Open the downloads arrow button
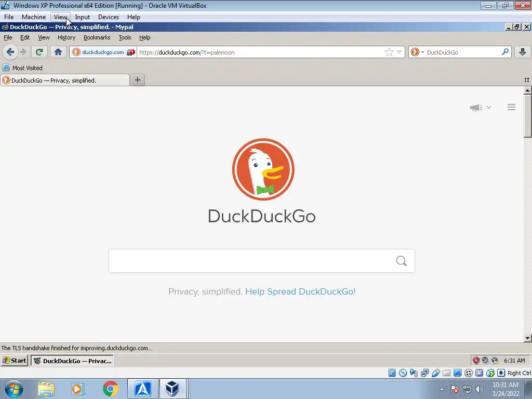Image resolution: width=532 pixels, height=399 pixels. pyautogui.click(x=523, y=52)
